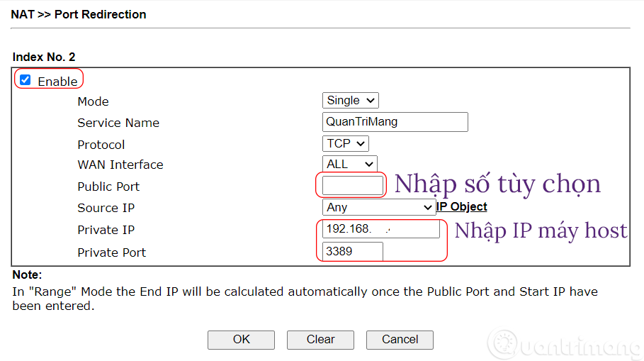
Task: Click the 'Nhập IP máy host' annotation
Action: pyautogui.click(x=541, y=231)
